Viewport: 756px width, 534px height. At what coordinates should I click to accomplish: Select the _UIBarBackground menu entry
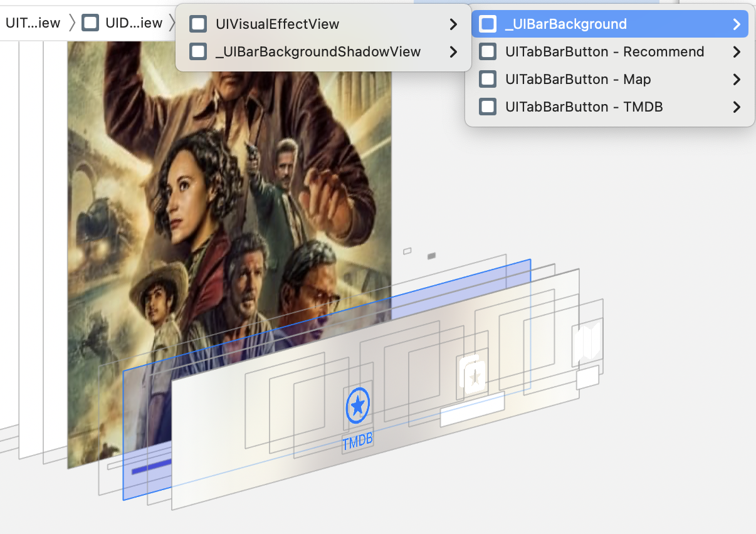[609, 24]
